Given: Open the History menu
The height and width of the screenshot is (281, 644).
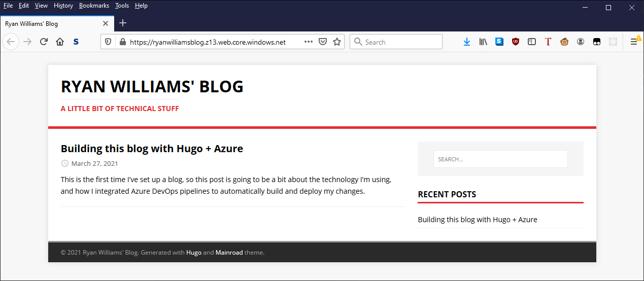Looking at the screenshot, I should pyautogui.click(x=63, y=6).
